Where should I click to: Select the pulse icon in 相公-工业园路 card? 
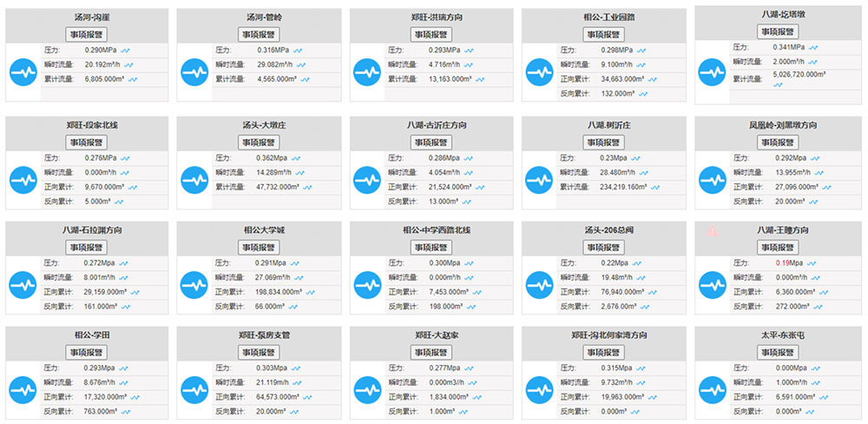[539, 72]
